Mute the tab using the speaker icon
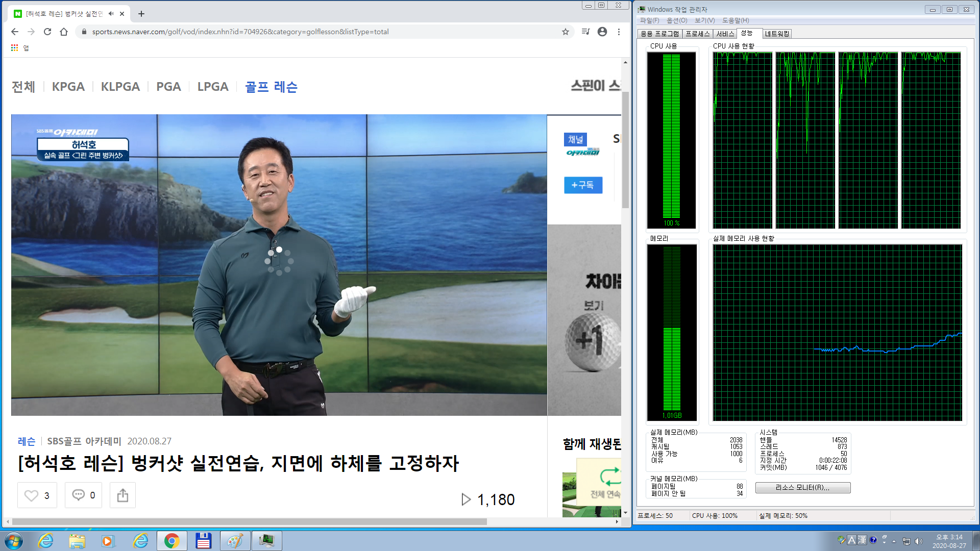The image size is (980, 551). pyautogui.click(x=111, y=14)
